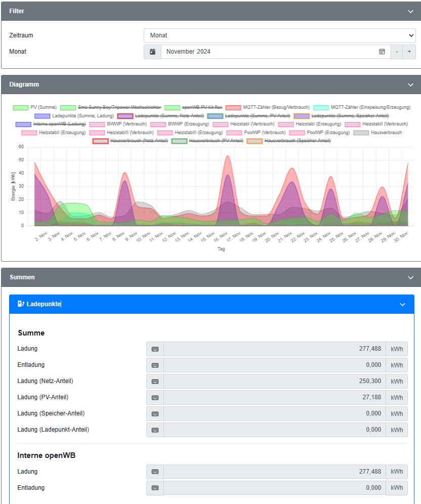
Task: Collapse the Filter panel using its chevron
Action: 410,11
